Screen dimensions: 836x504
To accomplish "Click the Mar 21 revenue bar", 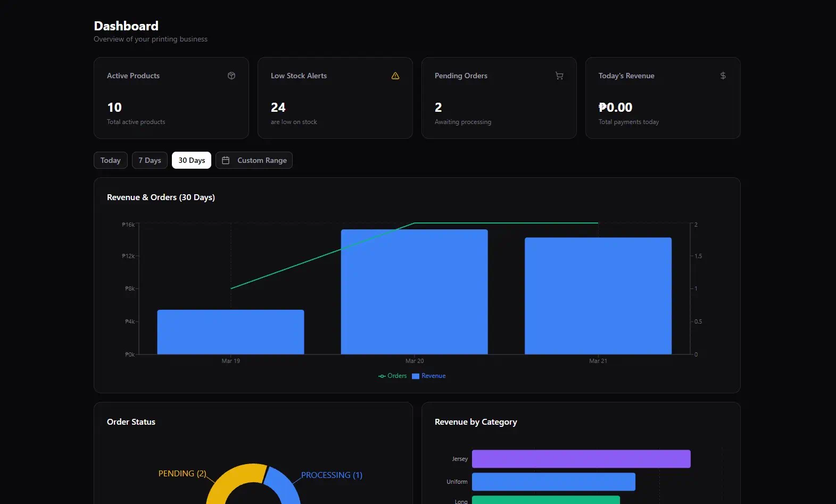I will pyautogui.click(x=598, y=296).
